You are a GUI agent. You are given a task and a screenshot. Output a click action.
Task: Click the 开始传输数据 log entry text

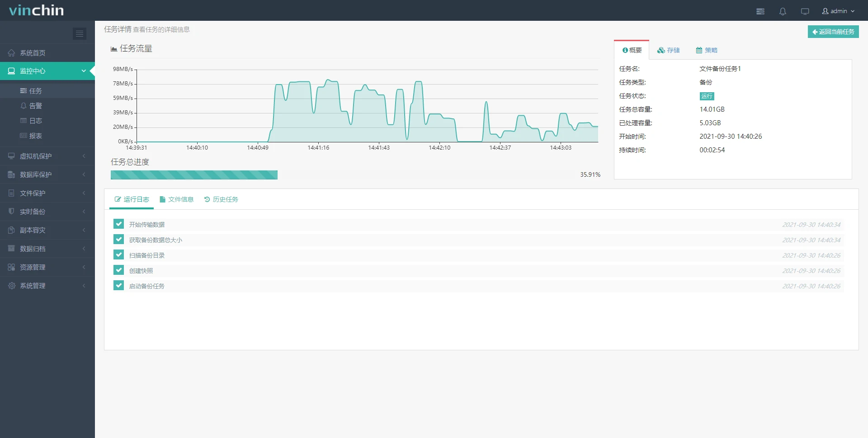point(147,225)
